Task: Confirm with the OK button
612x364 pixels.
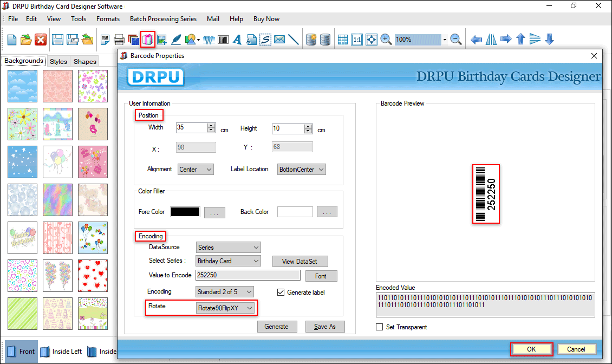Action: (532, 349)
